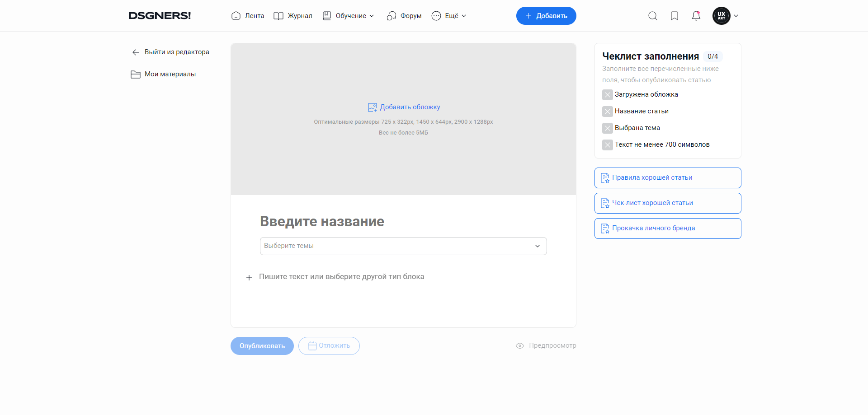
Task: Click the home icon next to Лента
Action: [x=236, y=15]
